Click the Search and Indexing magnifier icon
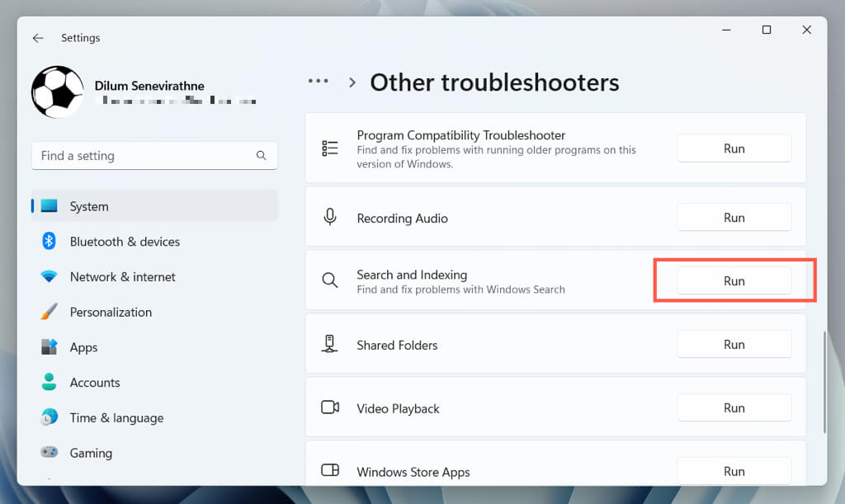The height and width of the screenshot is (504, 845). click(x=330, y=280)
